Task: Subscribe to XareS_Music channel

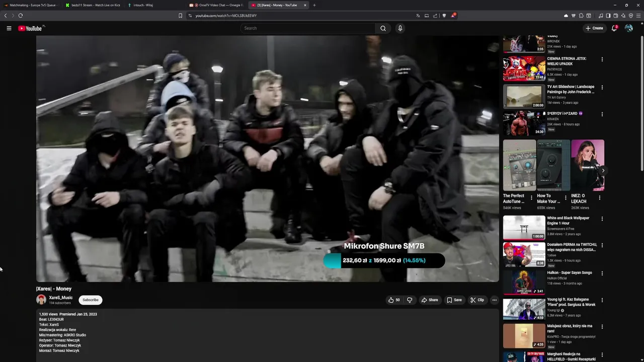Action: (x=91, y=300)
